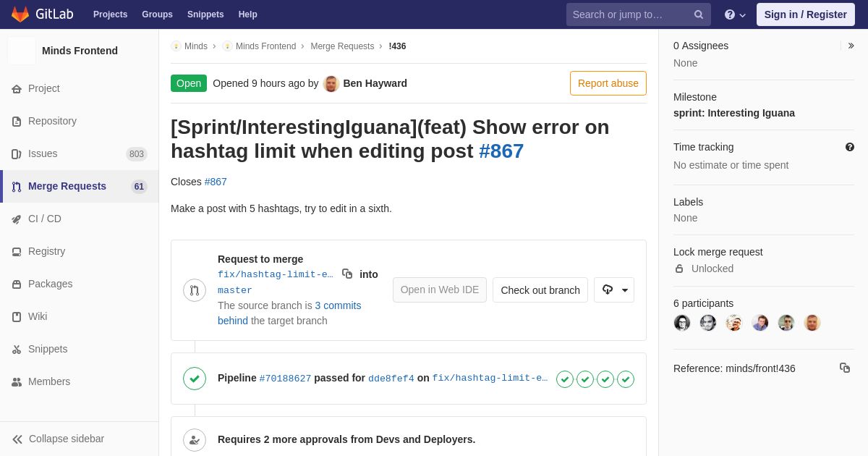Click the Packages sidebar icon
The height and width of the screenshot is (456, 868).
17,284
